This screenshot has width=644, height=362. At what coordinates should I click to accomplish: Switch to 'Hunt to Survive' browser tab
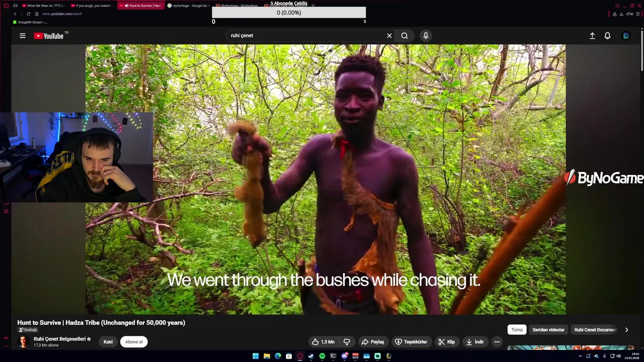click(140, 6)
